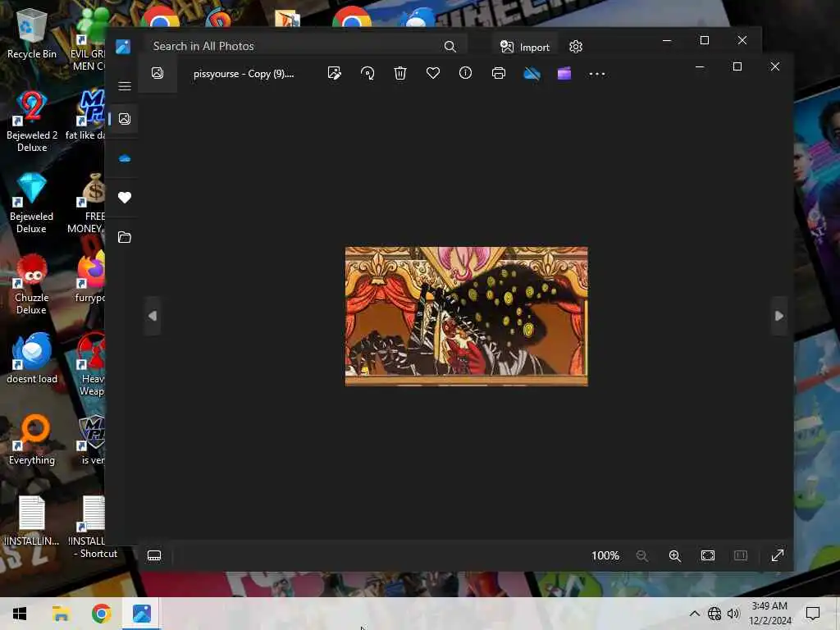Close the photo viewer window
This screenshot has height=630, width=840.
pyautogui.click(x=774, y=66)
